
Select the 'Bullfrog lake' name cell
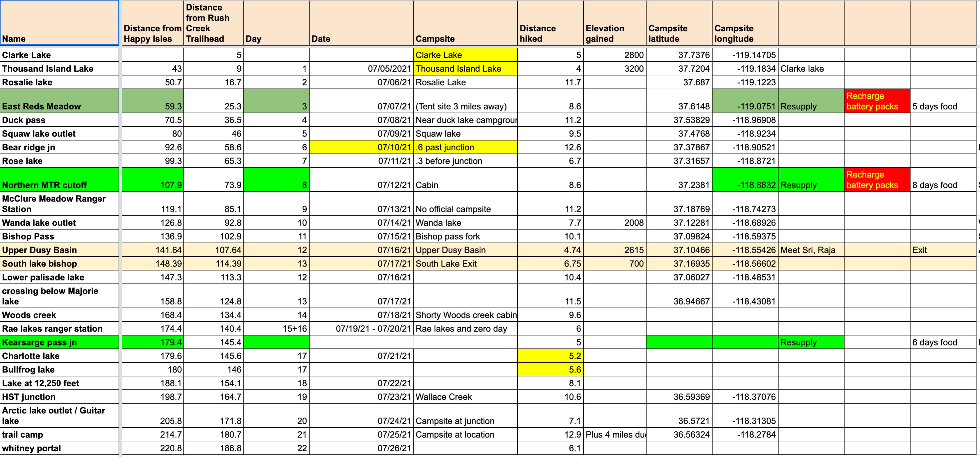[x=60, y=370]
